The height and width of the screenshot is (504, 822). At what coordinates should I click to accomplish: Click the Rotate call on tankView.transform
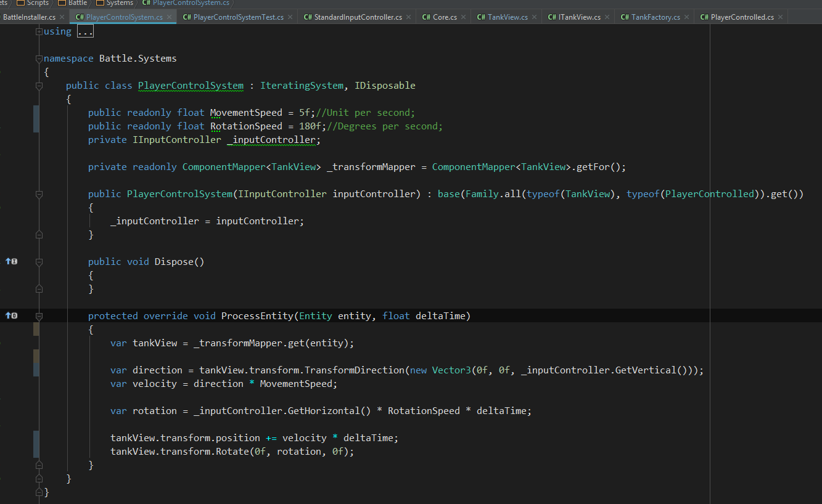(232, 452)
